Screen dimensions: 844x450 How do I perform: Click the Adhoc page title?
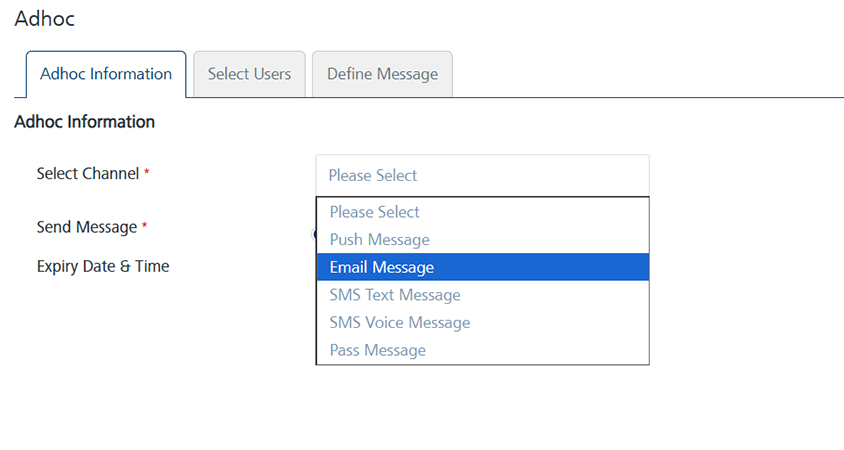pos(44,18)
